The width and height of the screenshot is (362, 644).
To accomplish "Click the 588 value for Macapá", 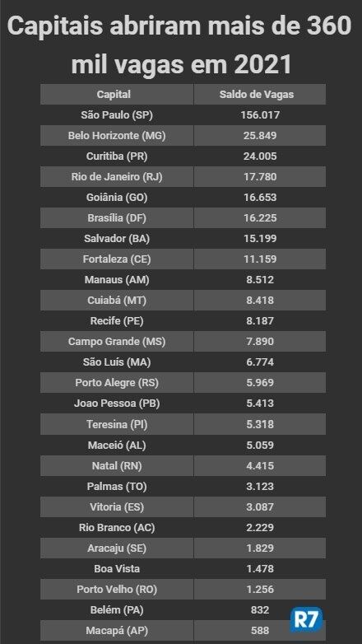I will click(x=260, y=630).
